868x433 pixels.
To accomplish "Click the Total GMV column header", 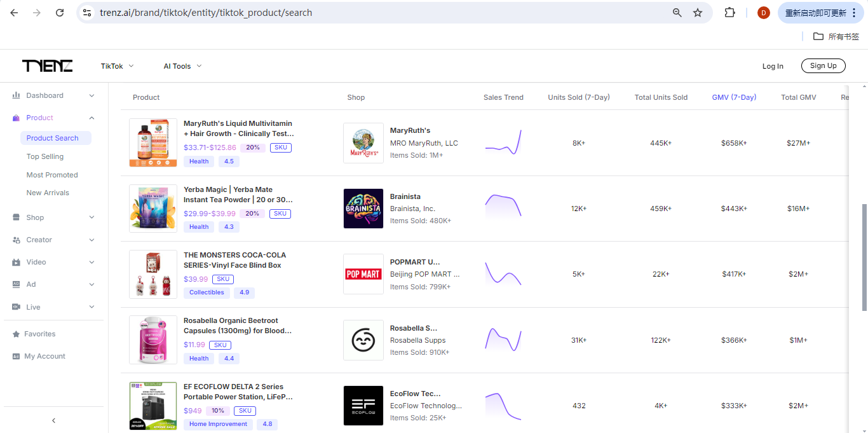I will pyautogui.click(x=799, y=97).
